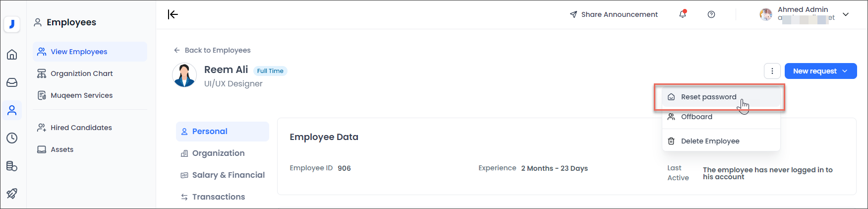Click Reem Ali's profile picture
868x209 pixels.
click(x=184, y=75)
